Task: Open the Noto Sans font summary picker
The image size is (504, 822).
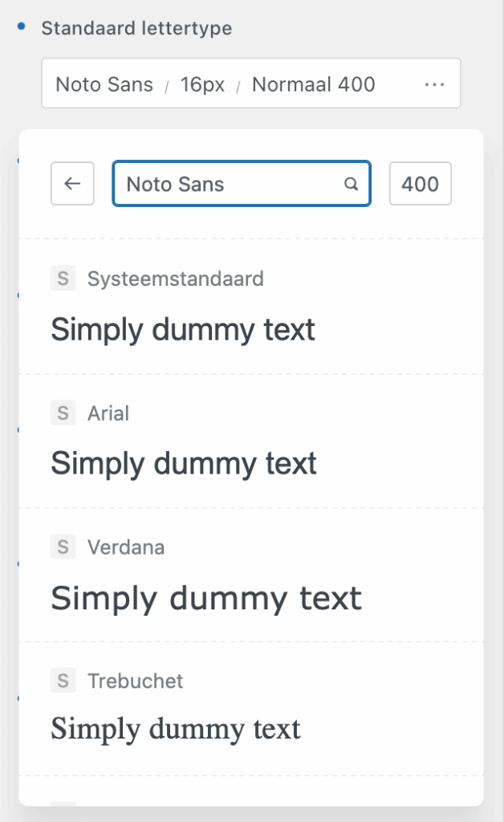Action: 104,83
